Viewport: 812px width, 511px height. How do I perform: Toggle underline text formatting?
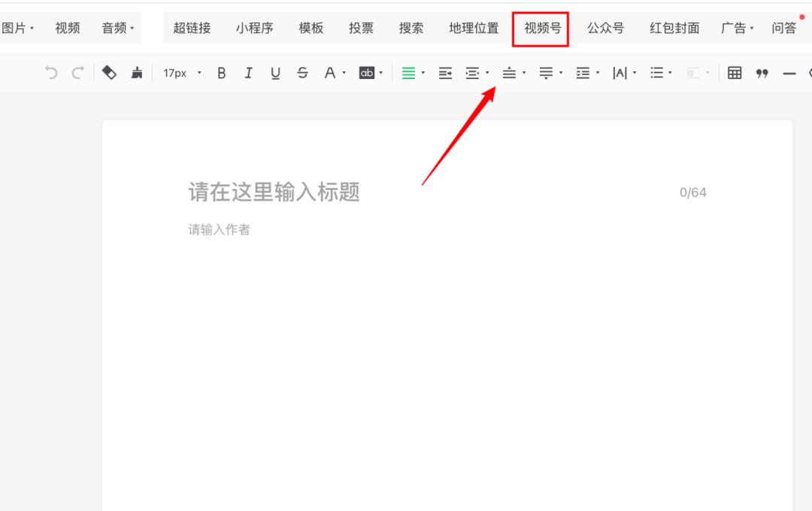[275, 73]
